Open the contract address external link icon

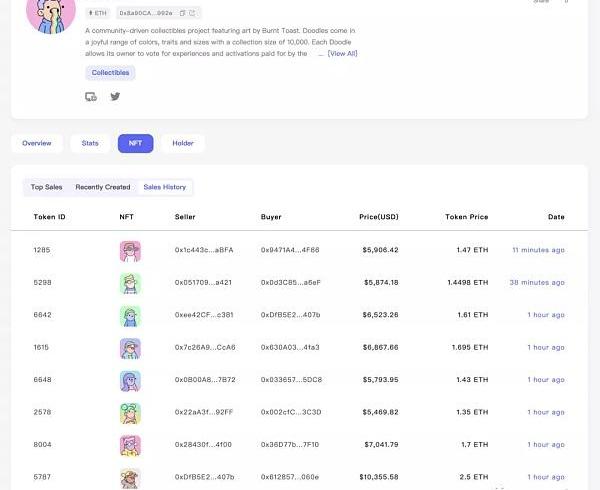pos(193,13)
